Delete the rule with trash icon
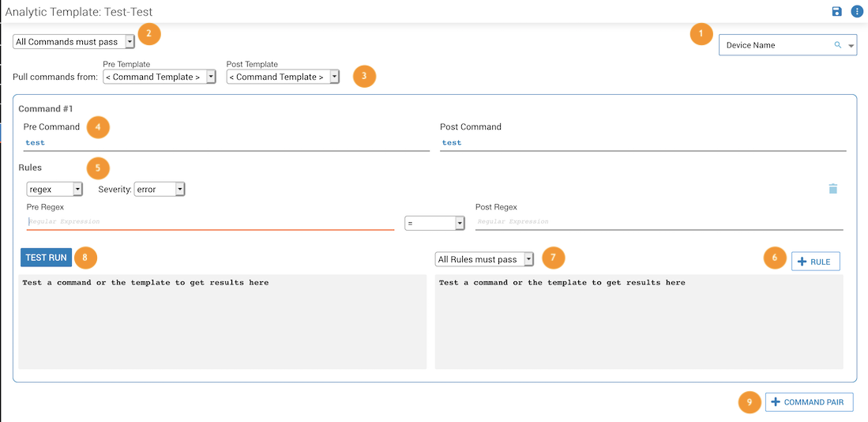 click(x=832, y=189)
